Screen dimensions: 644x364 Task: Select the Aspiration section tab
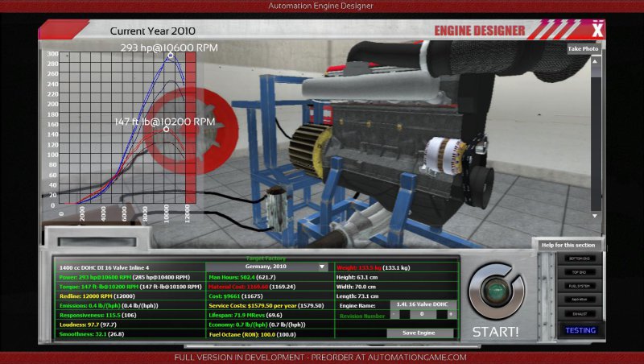pyautogui.click(x=580, y=299)
